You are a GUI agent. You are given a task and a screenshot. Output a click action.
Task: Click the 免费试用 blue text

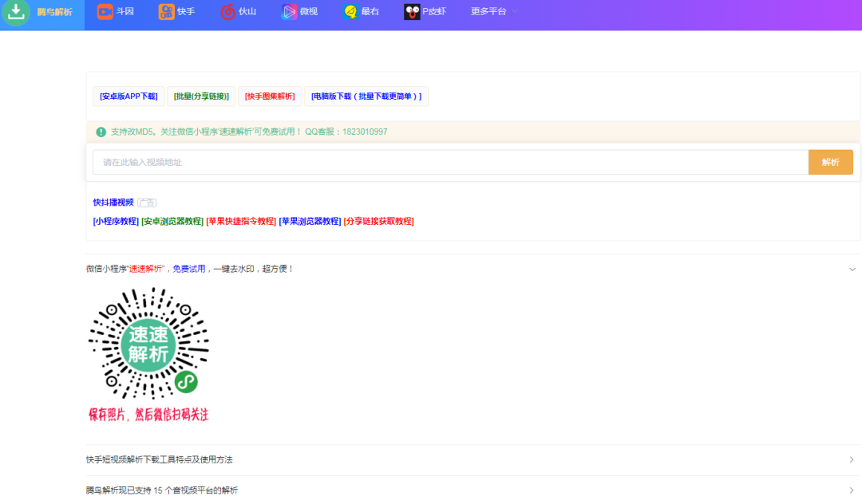189,269
